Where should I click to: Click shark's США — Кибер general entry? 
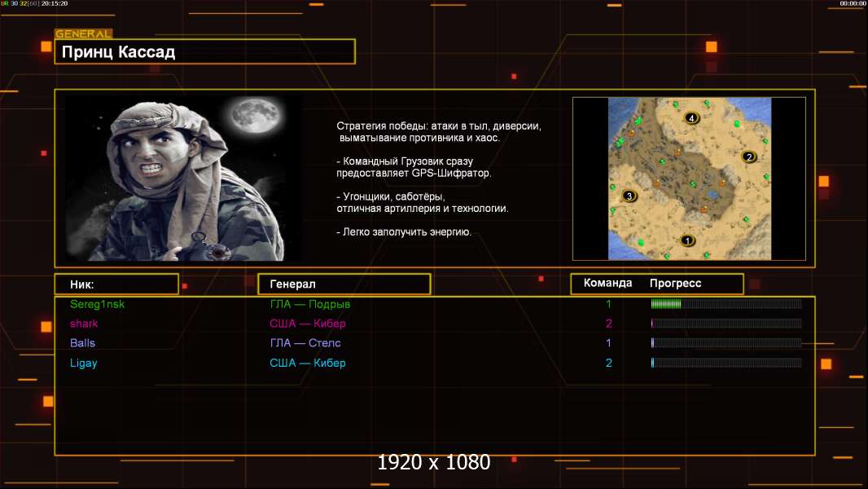(x=308, y=324)
